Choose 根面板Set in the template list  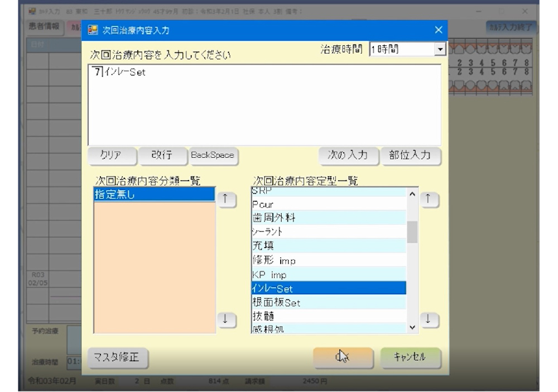click(x=328, y=303)
